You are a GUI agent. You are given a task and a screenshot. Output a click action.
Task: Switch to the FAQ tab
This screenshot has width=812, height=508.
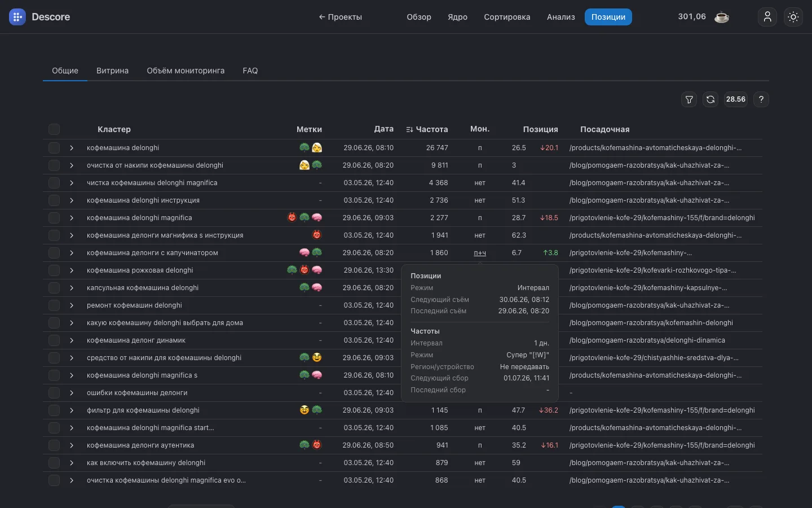coord(250,71)
